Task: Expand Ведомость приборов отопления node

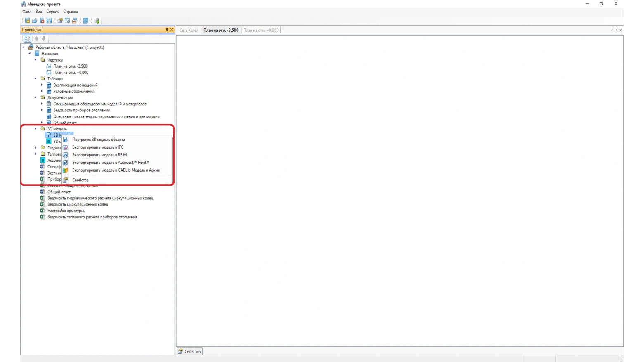Action: (x=42, y=110)
